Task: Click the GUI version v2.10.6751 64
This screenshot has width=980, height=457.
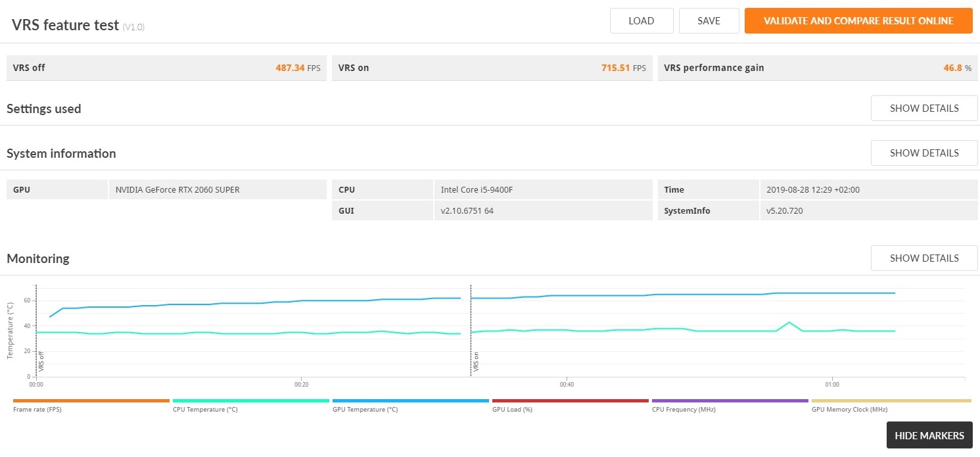Action: point(467,211)
